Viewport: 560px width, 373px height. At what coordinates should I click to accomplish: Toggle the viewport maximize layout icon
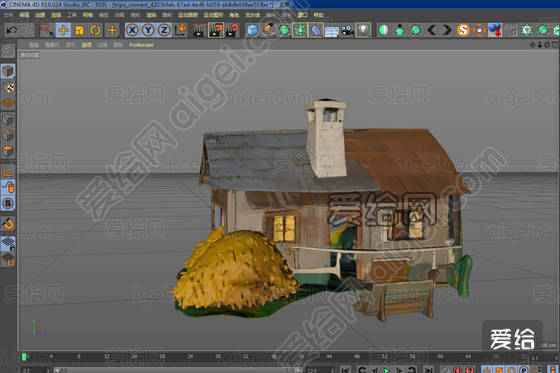point(555,45)
